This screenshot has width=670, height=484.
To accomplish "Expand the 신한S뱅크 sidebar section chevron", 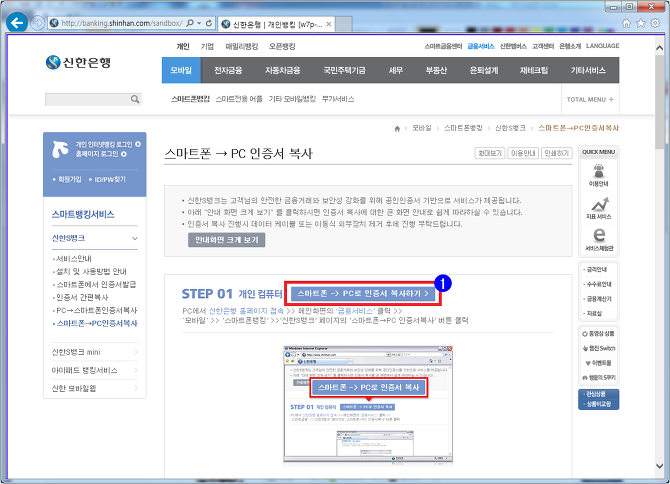I will point(135,238).
